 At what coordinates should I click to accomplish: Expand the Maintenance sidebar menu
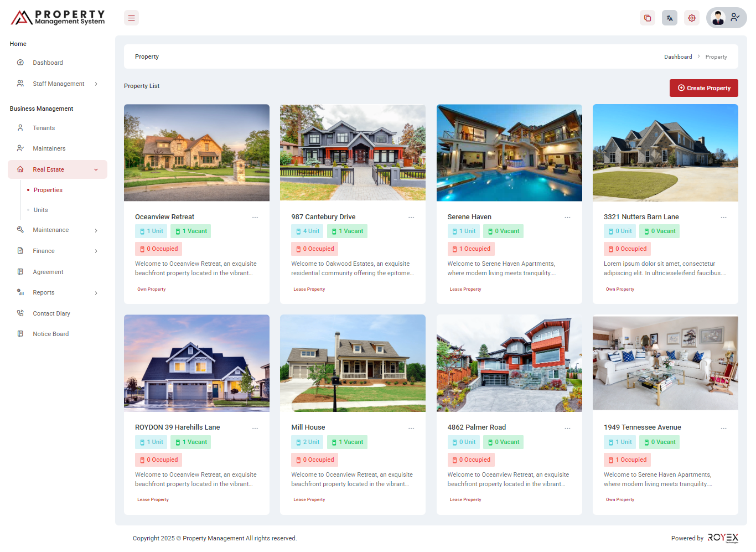[x=58, y=230]
